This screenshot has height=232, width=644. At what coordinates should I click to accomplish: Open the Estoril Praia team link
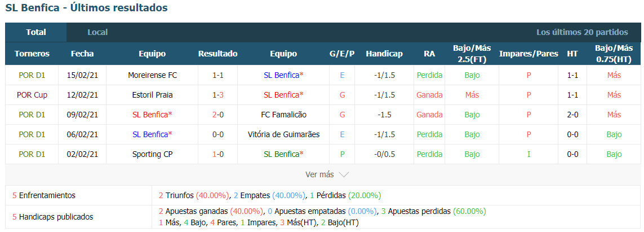tap(152, 95)
